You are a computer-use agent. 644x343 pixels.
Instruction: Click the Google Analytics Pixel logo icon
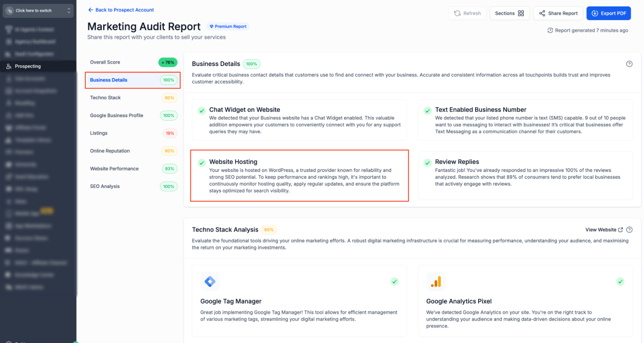click(436, 281)
